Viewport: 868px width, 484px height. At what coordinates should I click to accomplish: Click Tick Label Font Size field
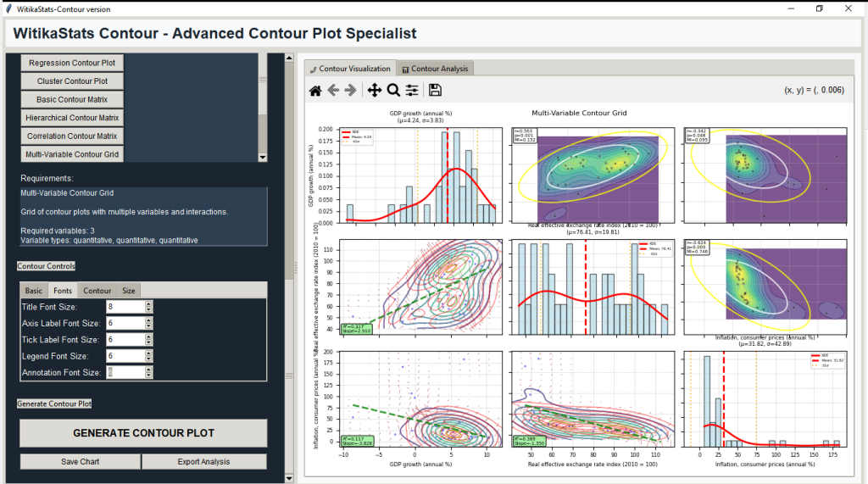click(125, 340)
